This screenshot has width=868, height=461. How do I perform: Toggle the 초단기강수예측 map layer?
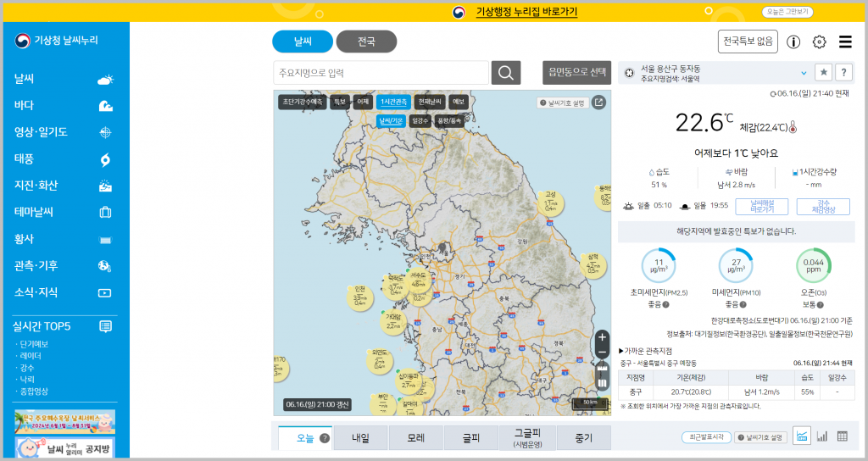pos(303,102)
